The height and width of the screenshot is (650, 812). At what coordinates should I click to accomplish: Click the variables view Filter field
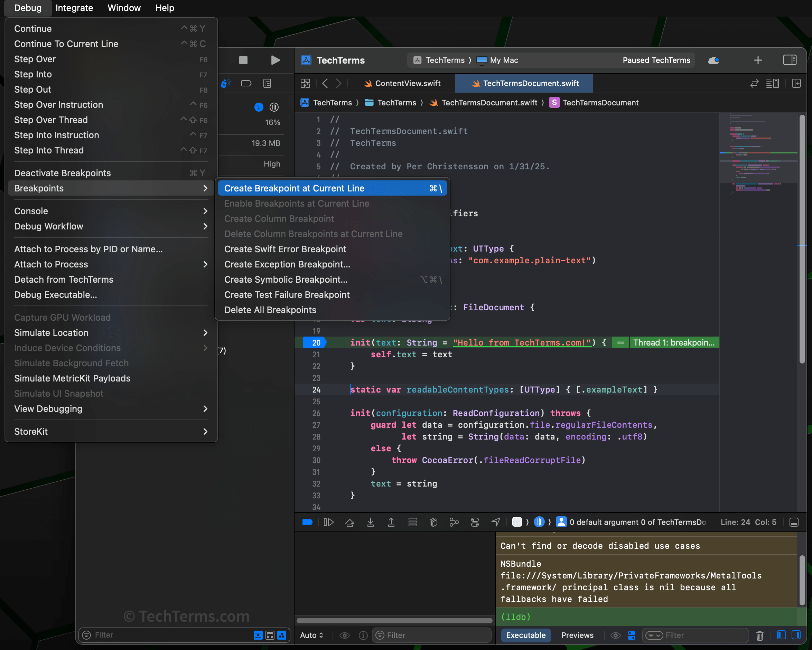click(432, 635)
